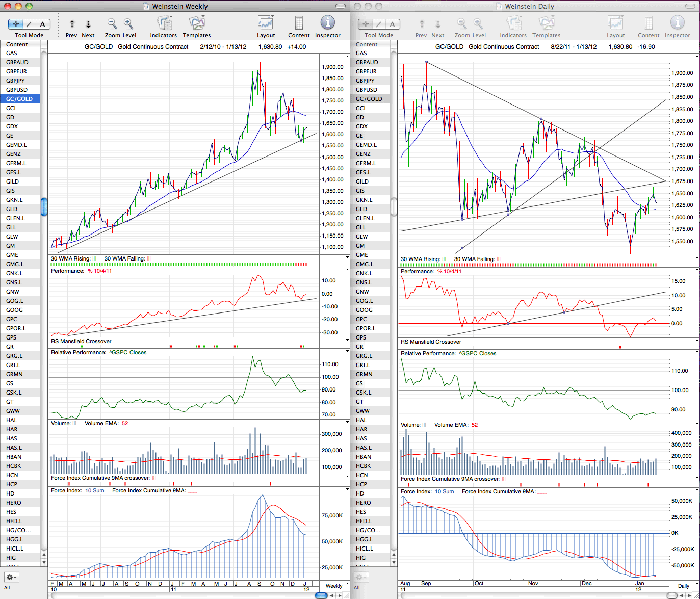Image resolution: width=700 pixels, height=599 pixels.
Task: Select GS in Daily symbol list
Action: pos(370,383)
